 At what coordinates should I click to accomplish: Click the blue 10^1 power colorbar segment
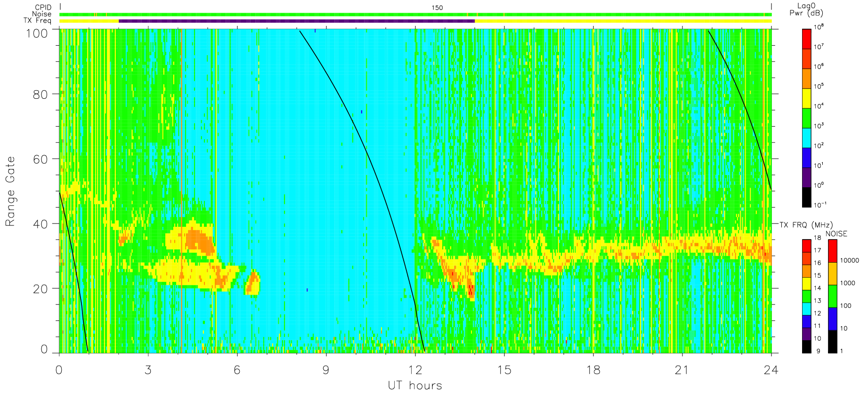pyautogui.click(x=806, y=158)
